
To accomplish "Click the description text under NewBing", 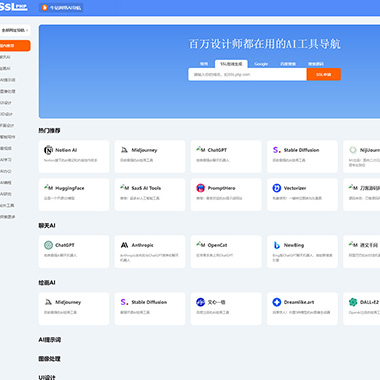I will tap(302, 257).
